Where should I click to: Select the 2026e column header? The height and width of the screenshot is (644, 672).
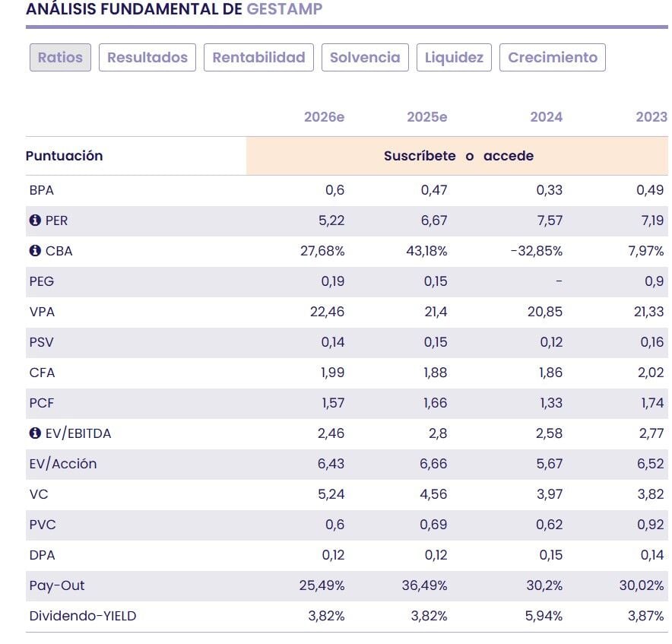pyautogui.click(x=324, y=117)
